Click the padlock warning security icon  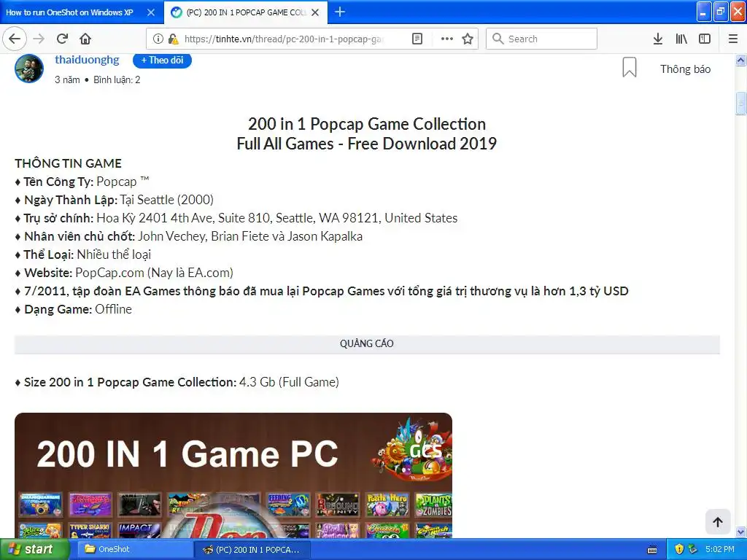tap(174, 39)
